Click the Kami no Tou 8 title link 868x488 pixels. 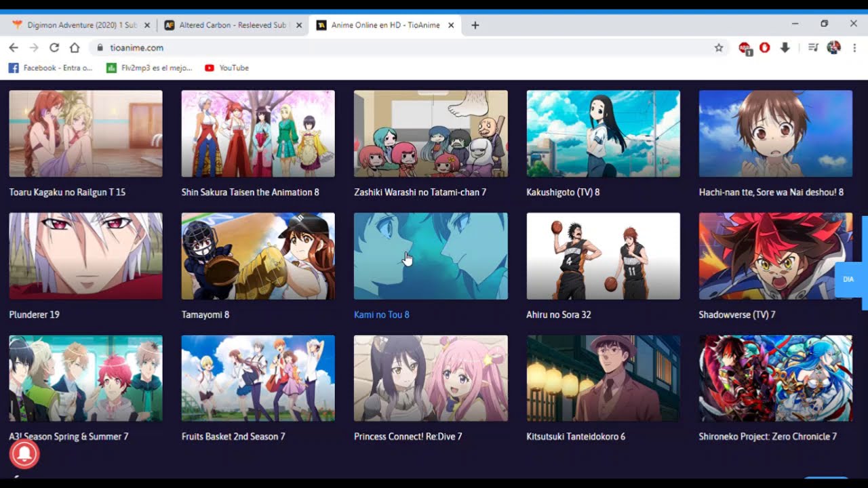click(382, 314)
